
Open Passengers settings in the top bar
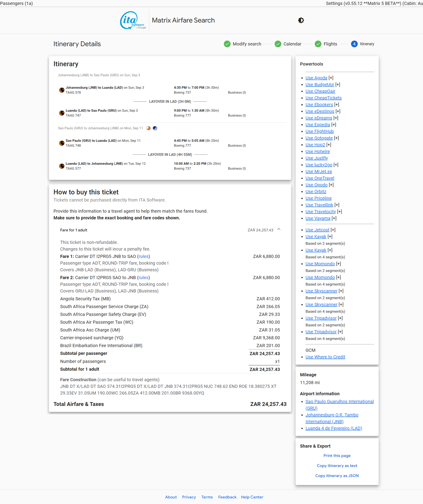coord(17,3)
